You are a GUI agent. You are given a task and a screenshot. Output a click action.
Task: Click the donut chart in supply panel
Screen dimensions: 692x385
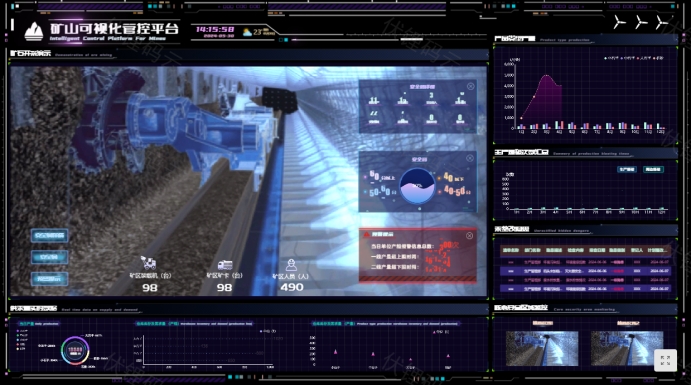tap(75, 351)
